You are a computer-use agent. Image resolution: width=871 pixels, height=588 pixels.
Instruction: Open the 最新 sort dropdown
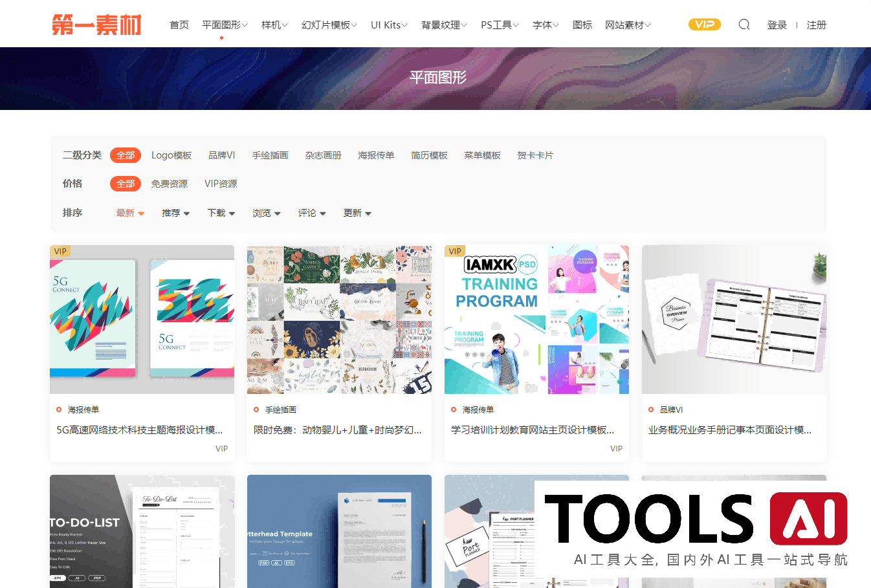pyautogui.click(x=130, y=213)
